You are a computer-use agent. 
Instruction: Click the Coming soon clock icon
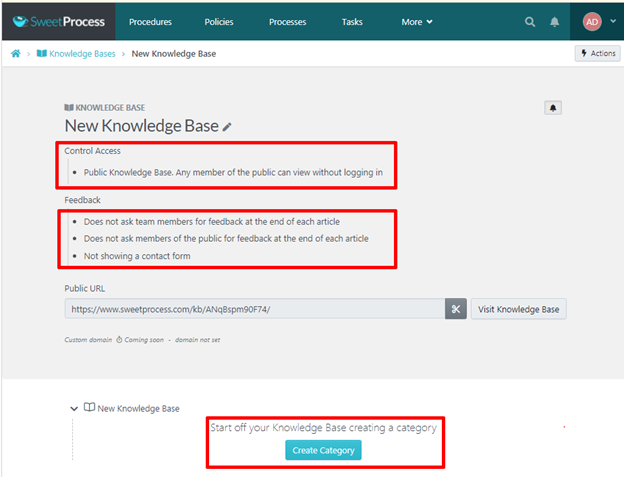click(119, 340)
